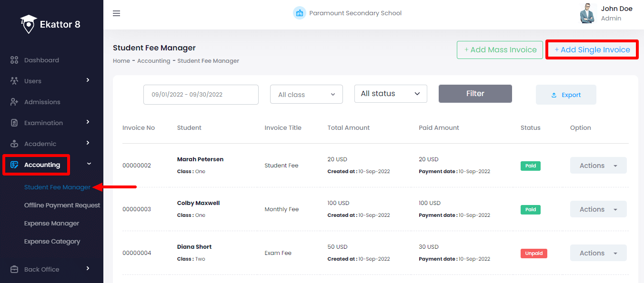
Task: Open the All status dropdown
Action: (x=390, y=93)
